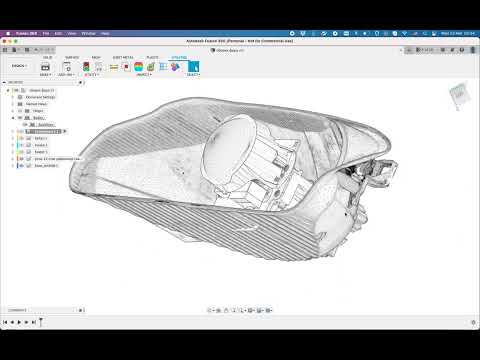
Task: Select the Document Settings row
Action: point(40,97)
